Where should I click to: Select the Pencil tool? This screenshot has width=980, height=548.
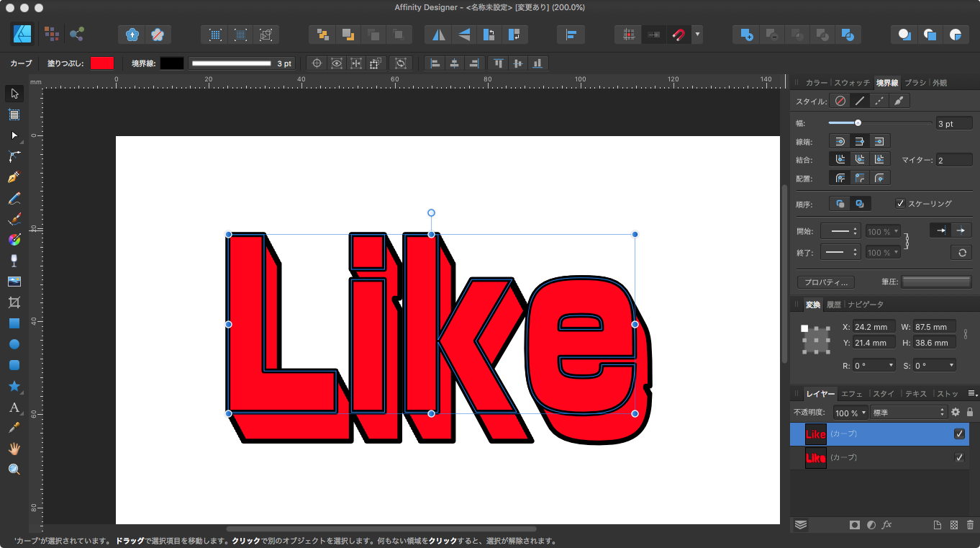pos(14,198)
